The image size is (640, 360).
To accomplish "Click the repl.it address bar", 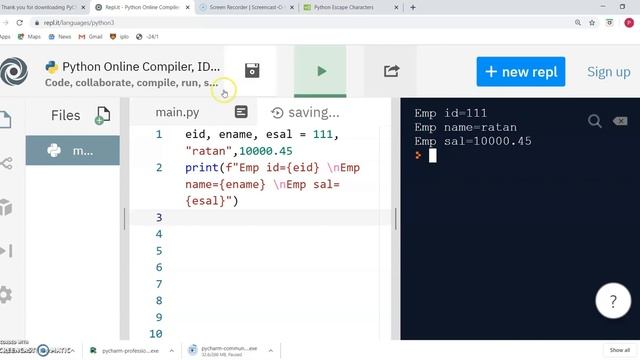I will tap(302, 23).
